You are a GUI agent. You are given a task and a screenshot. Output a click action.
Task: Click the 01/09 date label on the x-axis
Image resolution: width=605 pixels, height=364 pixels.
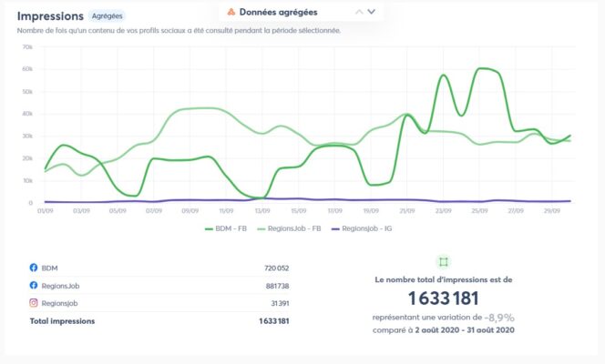click(x=44, y=210)
